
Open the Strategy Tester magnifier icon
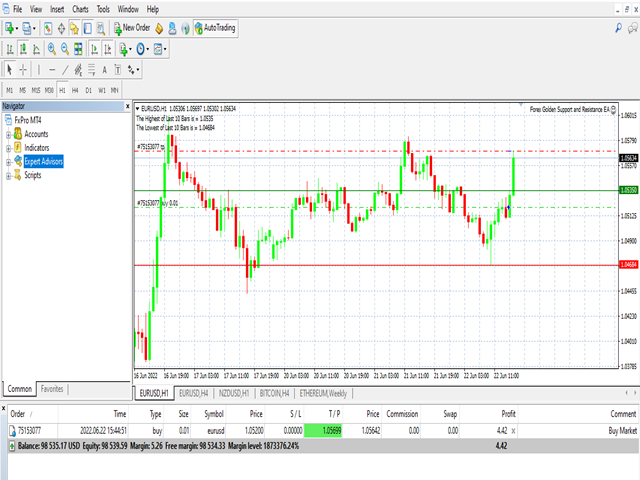click(101, 28)
